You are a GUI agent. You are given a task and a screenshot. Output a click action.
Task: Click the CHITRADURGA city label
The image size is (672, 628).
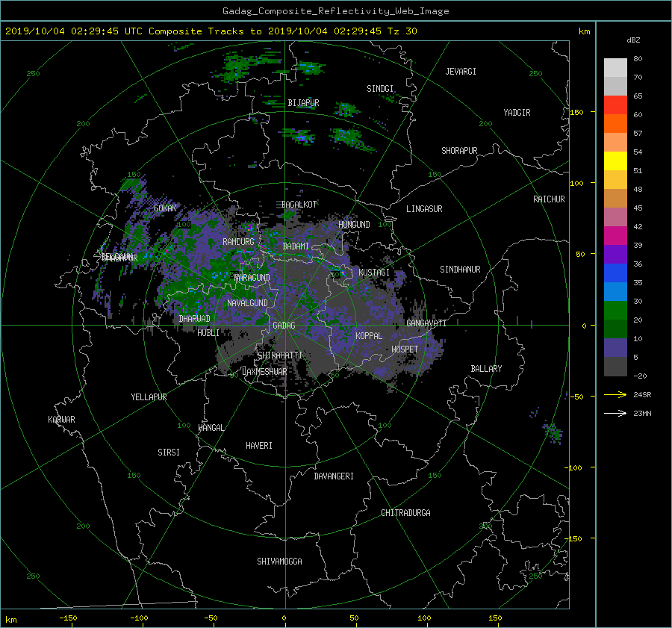(405, 513)
